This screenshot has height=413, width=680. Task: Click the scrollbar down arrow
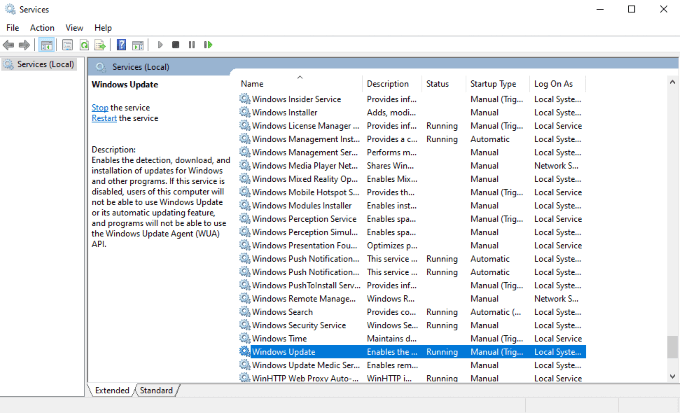(672, 377)
